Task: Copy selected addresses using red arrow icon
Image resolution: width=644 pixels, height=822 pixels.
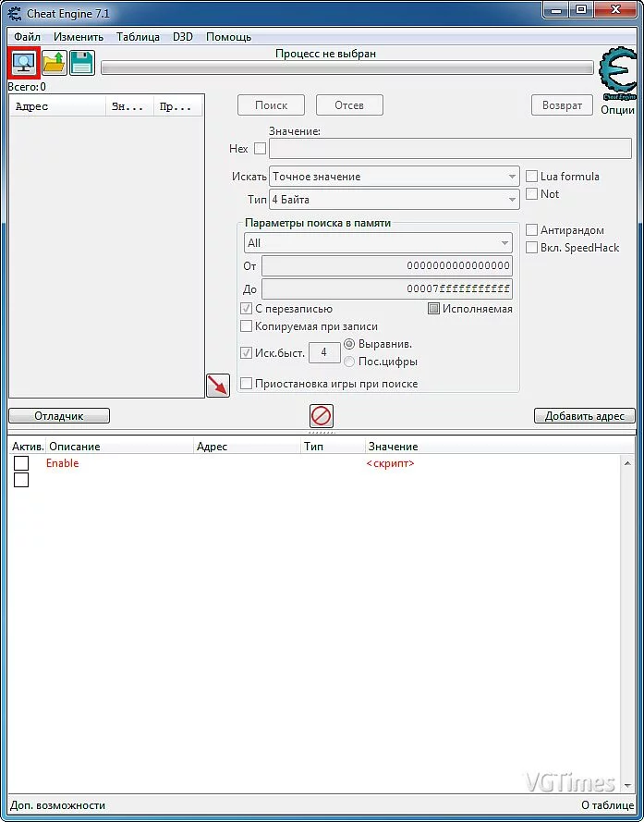Action: tap(218, 386)
